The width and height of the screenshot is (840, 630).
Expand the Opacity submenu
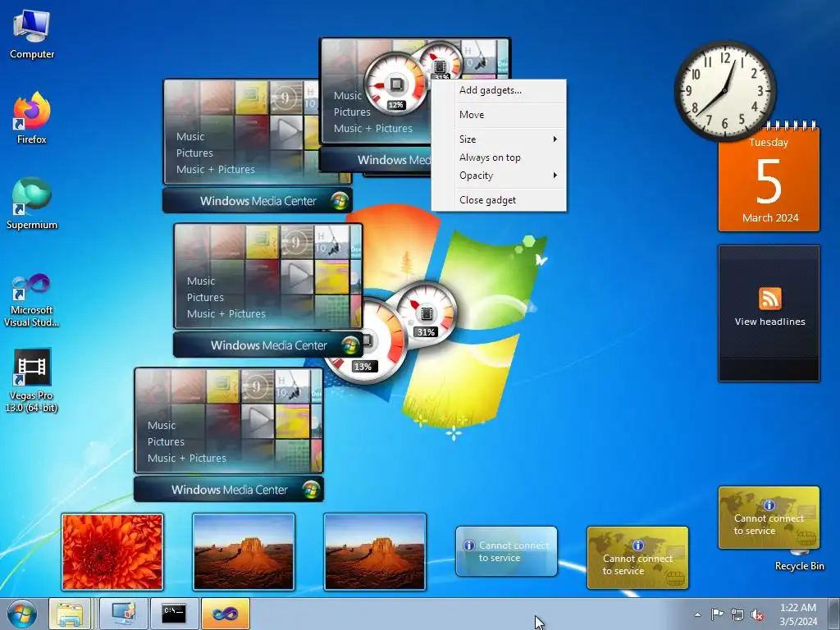(x=499, y=176)
